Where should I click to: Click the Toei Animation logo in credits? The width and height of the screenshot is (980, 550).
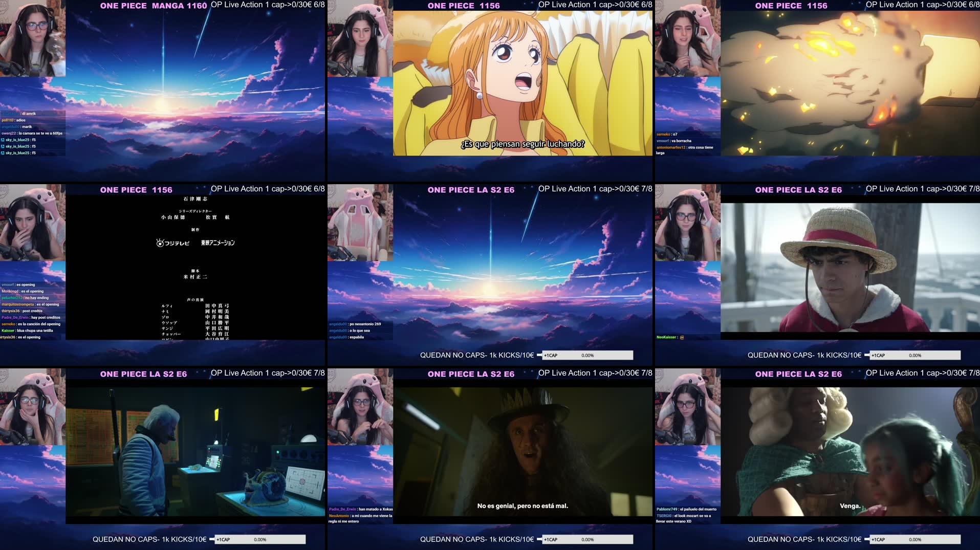[x=218, y=243]
